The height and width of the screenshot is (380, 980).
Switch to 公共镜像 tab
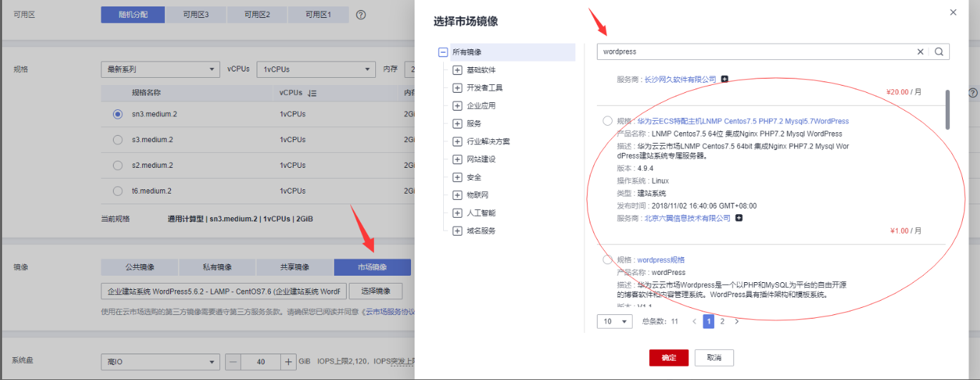tap(140, 267)
